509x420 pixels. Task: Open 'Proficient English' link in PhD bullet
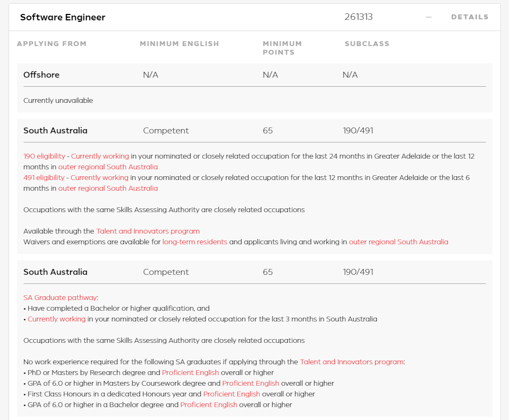[x=190, y=373]
